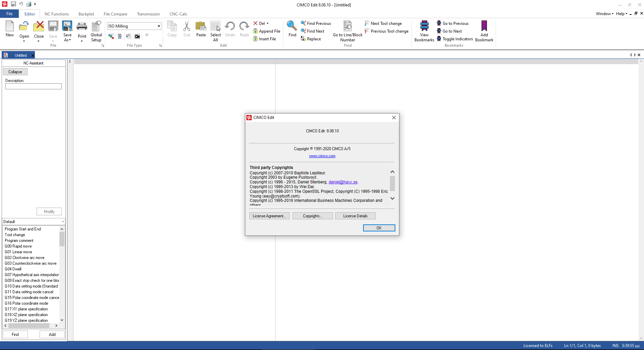
Task: Switch to the File Compare tab
Action: (x=115, y=14)
